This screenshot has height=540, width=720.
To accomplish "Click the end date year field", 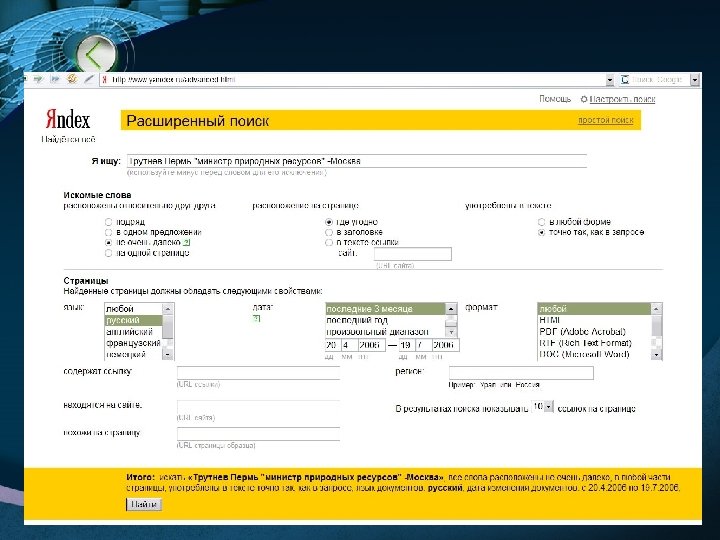I will coord(445,345).
